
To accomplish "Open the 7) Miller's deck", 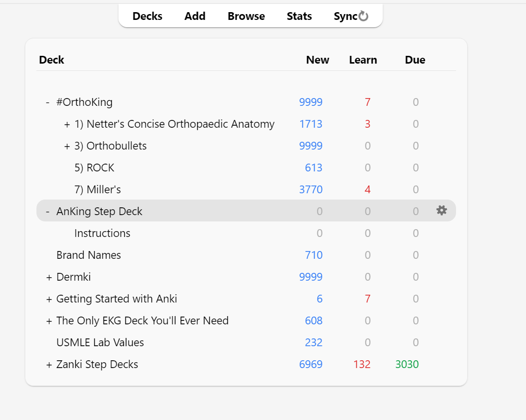I will click(x=97, y=190).
